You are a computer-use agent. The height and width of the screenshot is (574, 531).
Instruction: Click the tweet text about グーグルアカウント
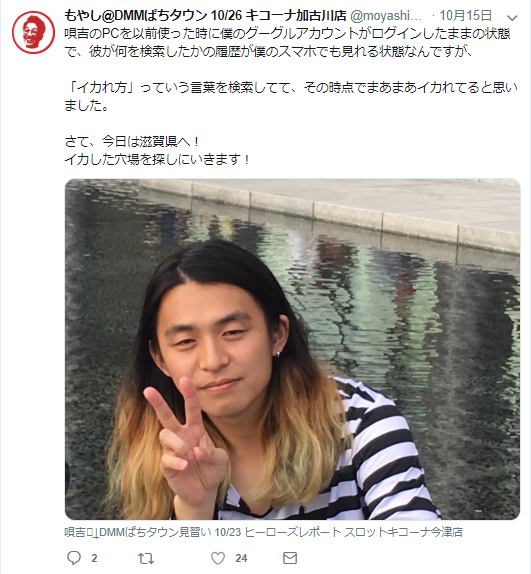coord(287,34)
